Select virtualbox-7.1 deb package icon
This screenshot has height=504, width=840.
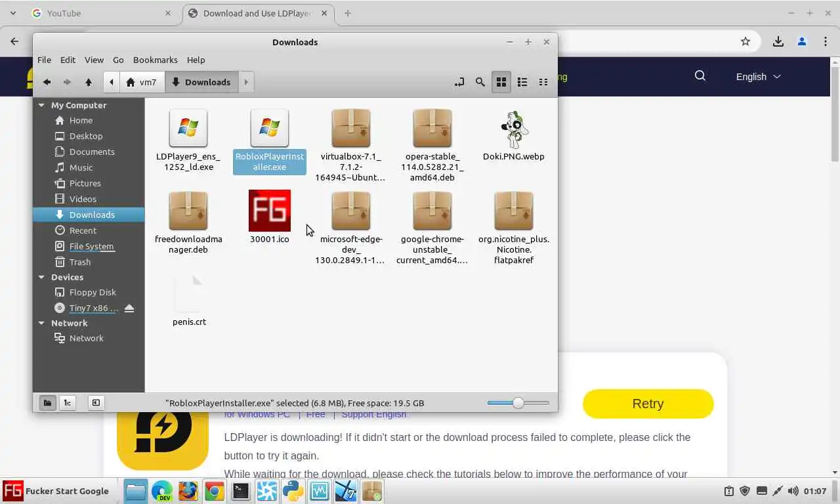click(x=351, y=128)
